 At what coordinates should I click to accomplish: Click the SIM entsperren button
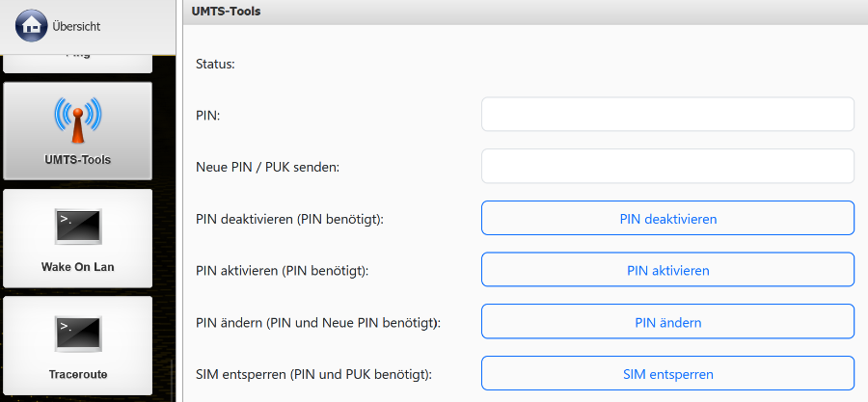click(x=667, y=374)
